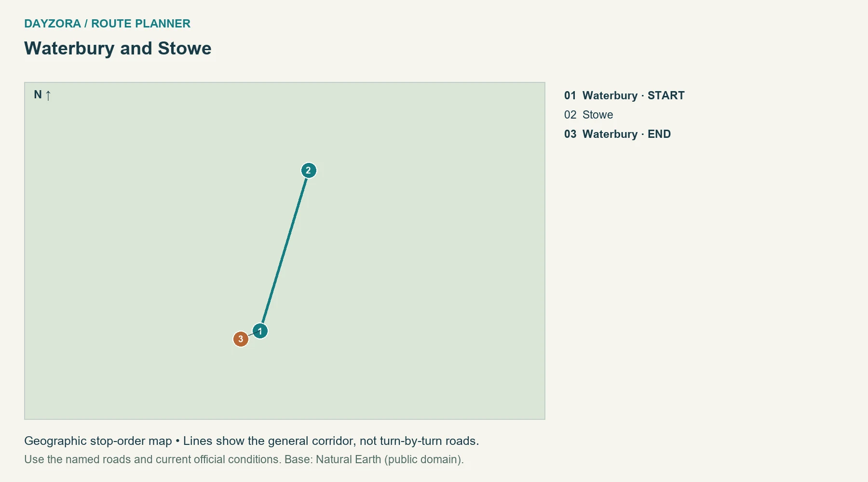The height and width of the screenshot is (482, 868).
Task: Click the "Geographic stop-order map" caption
Action: [x=98, y=441]
